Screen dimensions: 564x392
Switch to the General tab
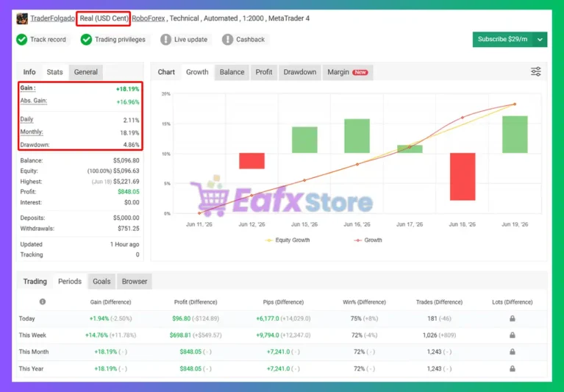85,72
